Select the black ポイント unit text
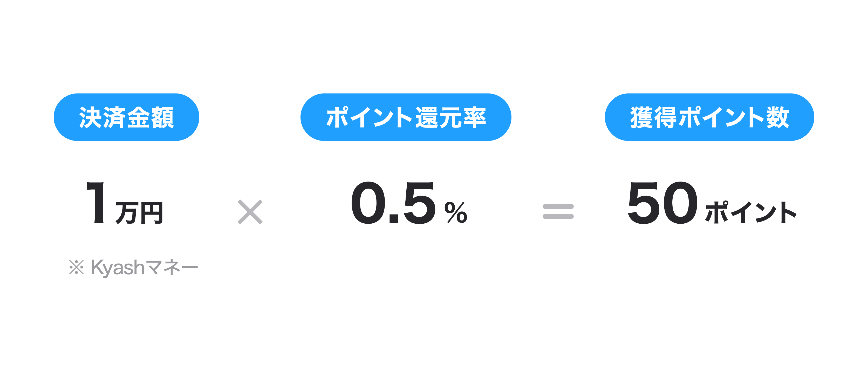The width and height of the screenshot is (868, 374). coord(751,212)
